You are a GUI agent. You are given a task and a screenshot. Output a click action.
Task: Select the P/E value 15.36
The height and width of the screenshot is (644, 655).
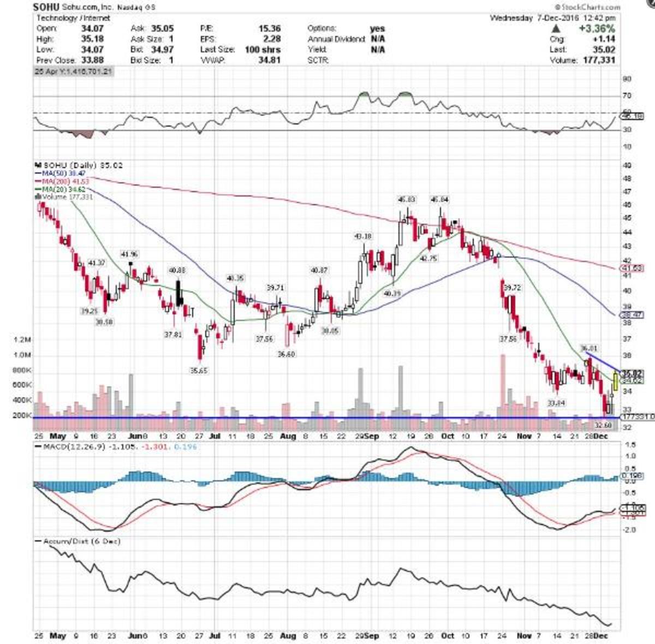tap(270, 28)
